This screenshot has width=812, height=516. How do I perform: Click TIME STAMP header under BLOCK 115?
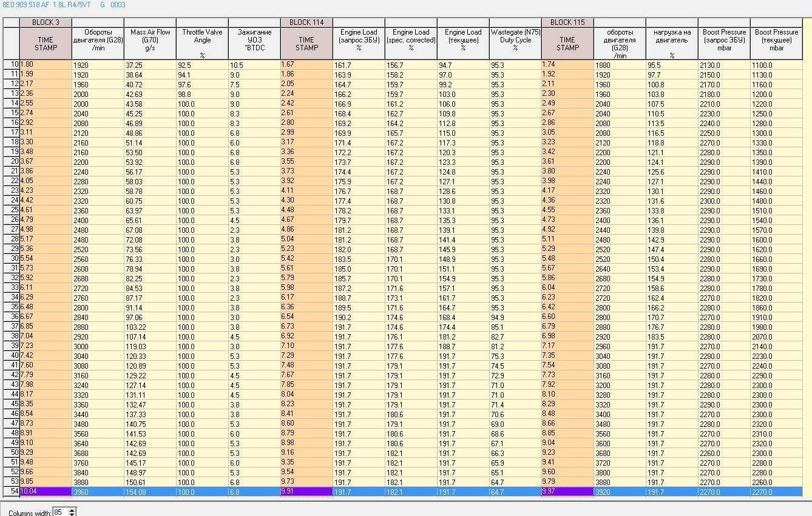coord(567,43)
